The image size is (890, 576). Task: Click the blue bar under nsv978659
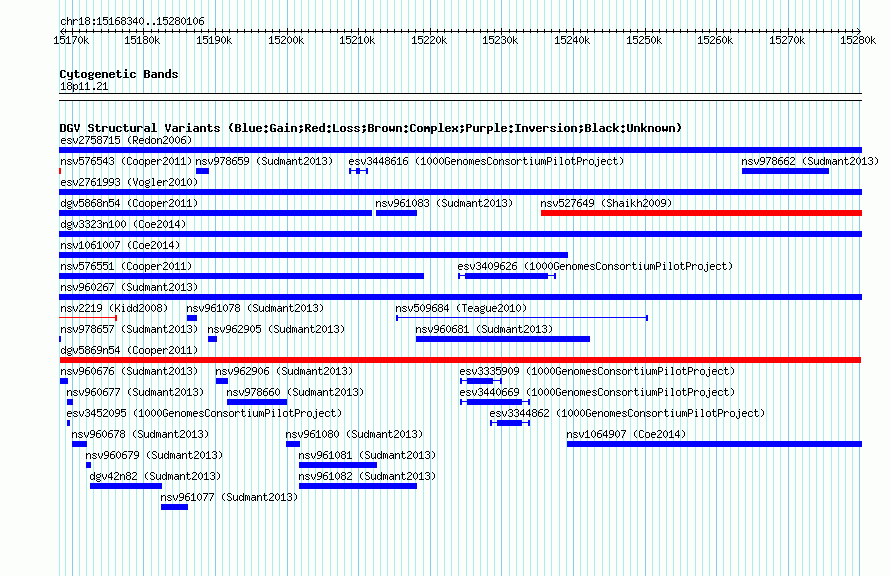(x=202, y=171)
